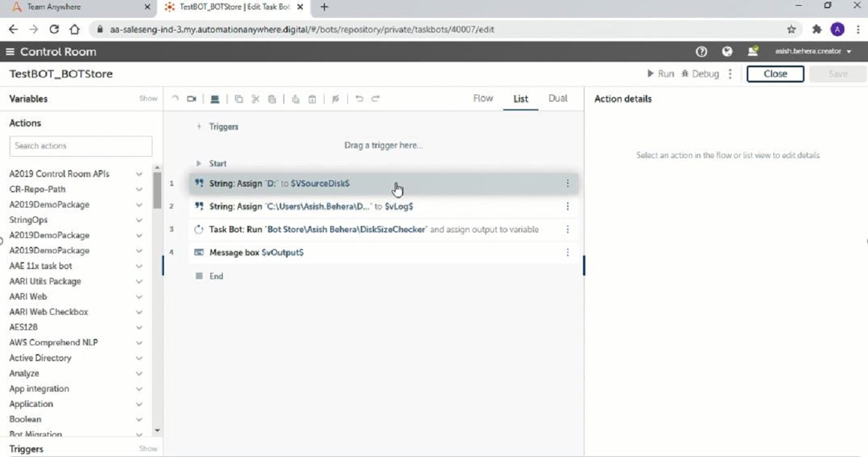The width and height of the screenshot is (868, 457).
Task: Toggle the enable/disable action icon
Action: 335,99
